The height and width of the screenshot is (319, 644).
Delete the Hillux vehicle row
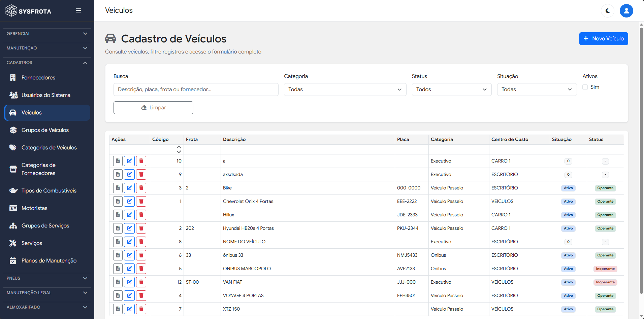tap(141, 215)
